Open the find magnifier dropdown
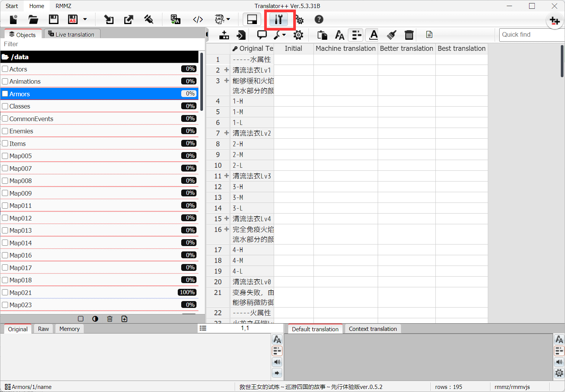 [x=280, y=35]
